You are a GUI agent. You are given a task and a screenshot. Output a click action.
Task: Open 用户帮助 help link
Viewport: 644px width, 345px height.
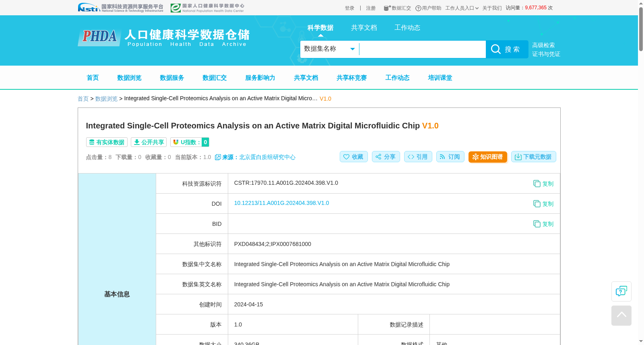coord(428,8)
